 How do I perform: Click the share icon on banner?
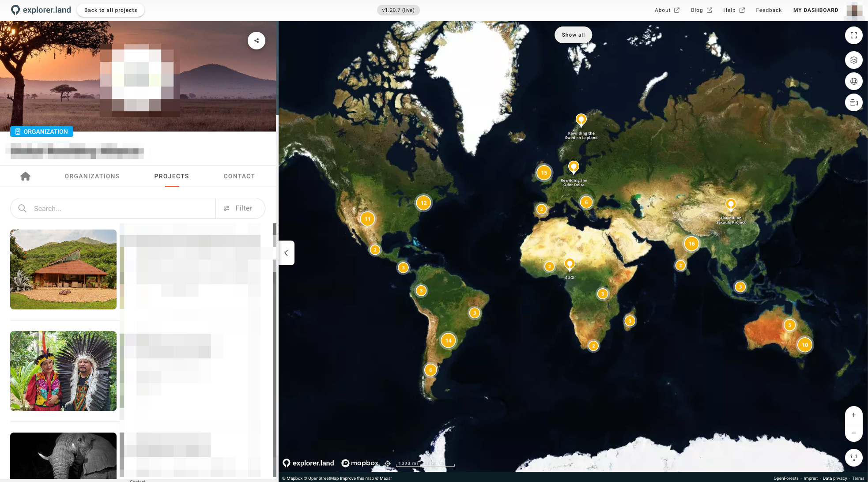(257, 41)
